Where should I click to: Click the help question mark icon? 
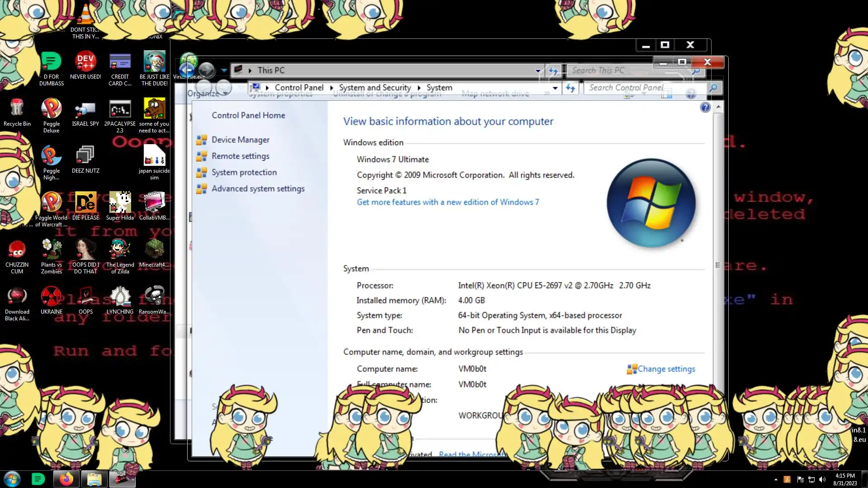705,108
